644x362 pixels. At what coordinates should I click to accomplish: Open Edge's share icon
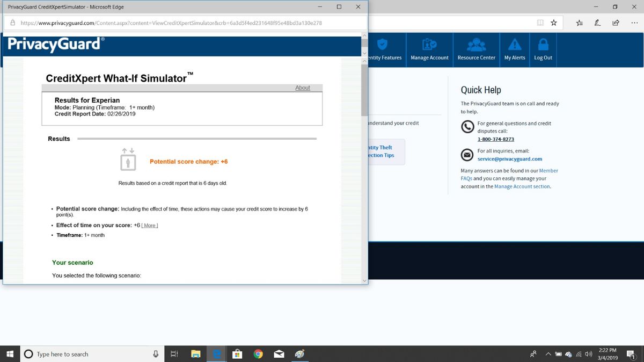click(615, 23)
